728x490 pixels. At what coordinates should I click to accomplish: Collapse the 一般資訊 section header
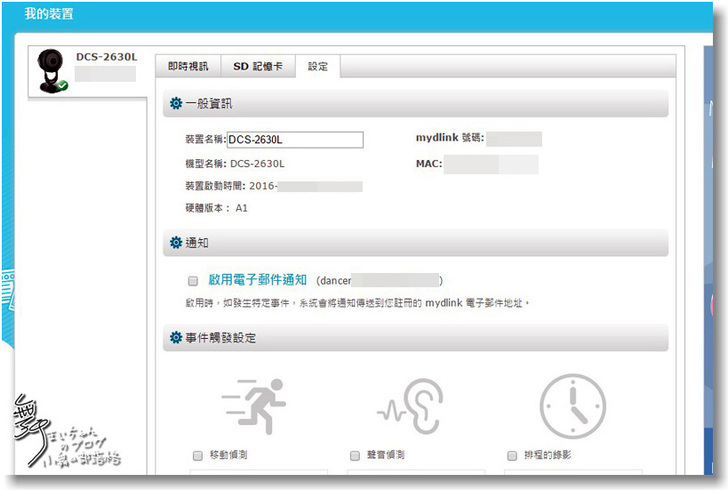pyautogui.click(x=415, y=103)
